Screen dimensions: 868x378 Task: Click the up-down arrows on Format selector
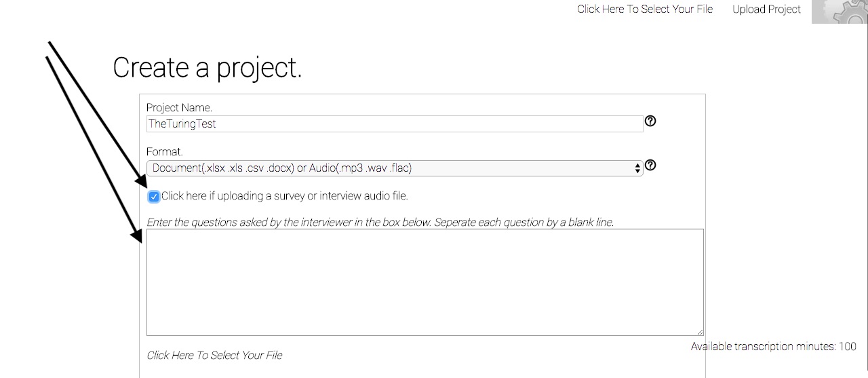pos(637,168)
